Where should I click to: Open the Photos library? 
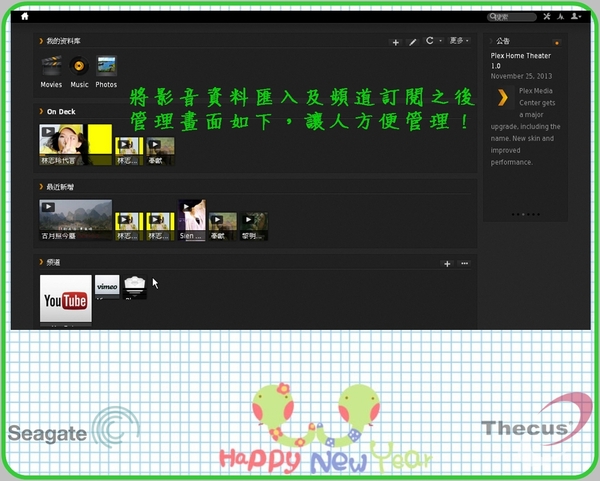(x=106, y=72)
